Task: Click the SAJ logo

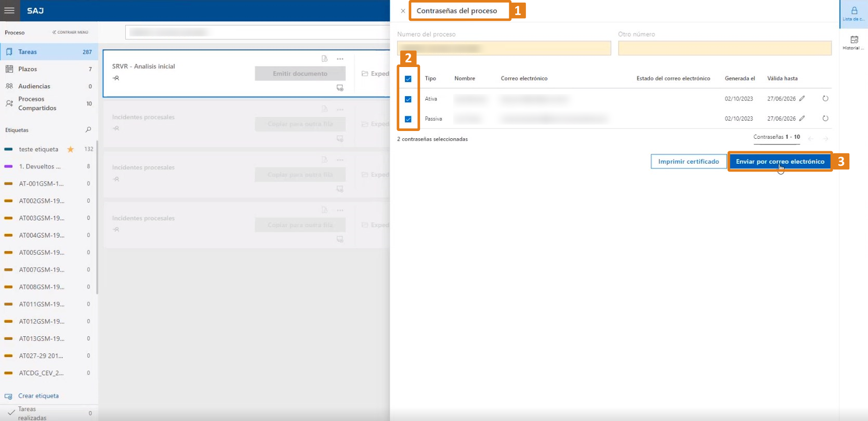Action: 35,10
